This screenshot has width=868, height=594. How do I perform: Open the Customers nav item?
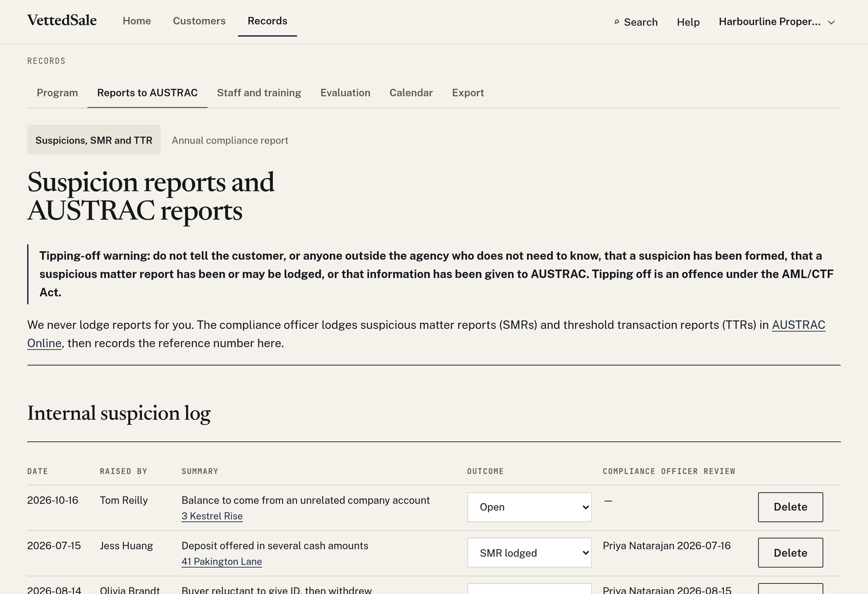[199, 21]
